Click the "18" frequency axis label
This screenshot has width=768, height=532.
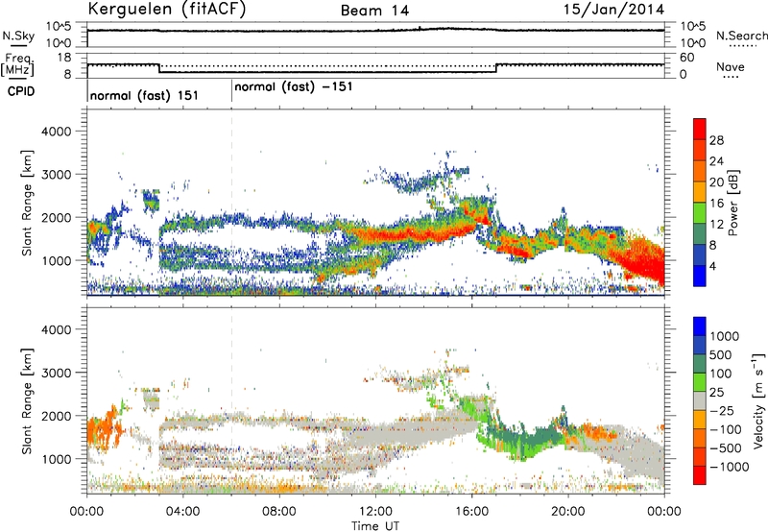[x=64, y=58]
